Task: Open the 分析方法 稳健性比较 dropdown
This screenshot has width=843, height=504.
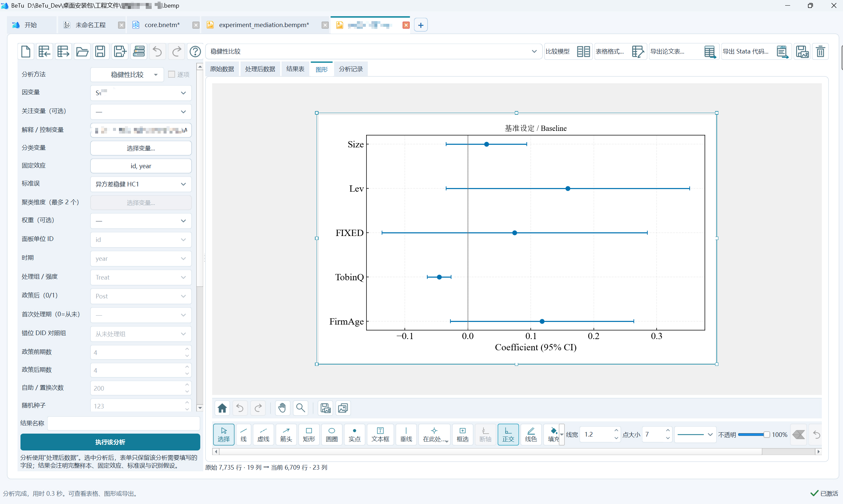Action: tap(127, 75)
